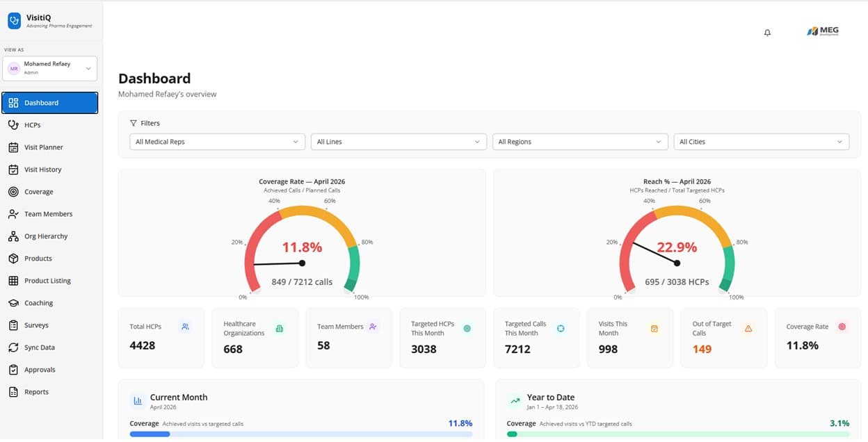Image resolution: width=868 pixels, height=442 pixels.
Task: Open the All Medical Reps dropdown
Action: click(216, 141)
